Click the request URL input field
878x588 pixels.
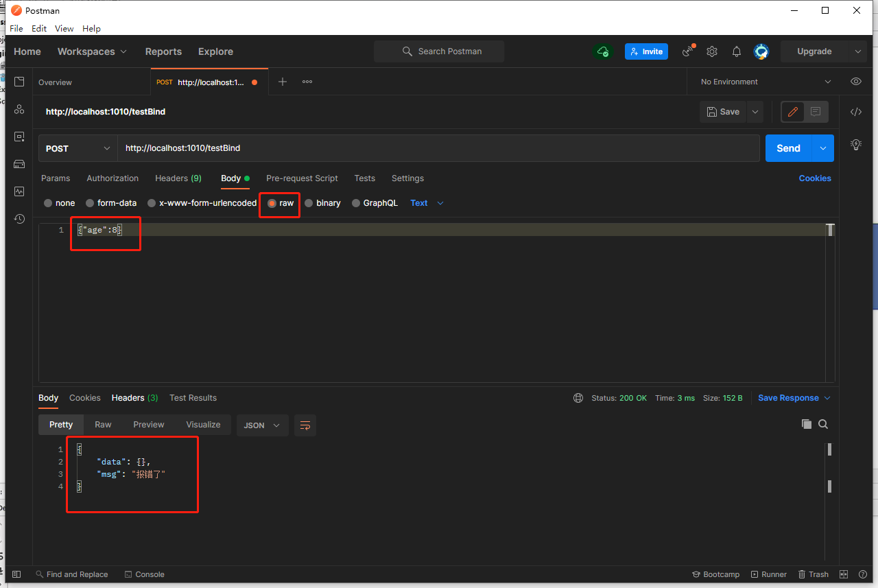click(x=438, y=148)
